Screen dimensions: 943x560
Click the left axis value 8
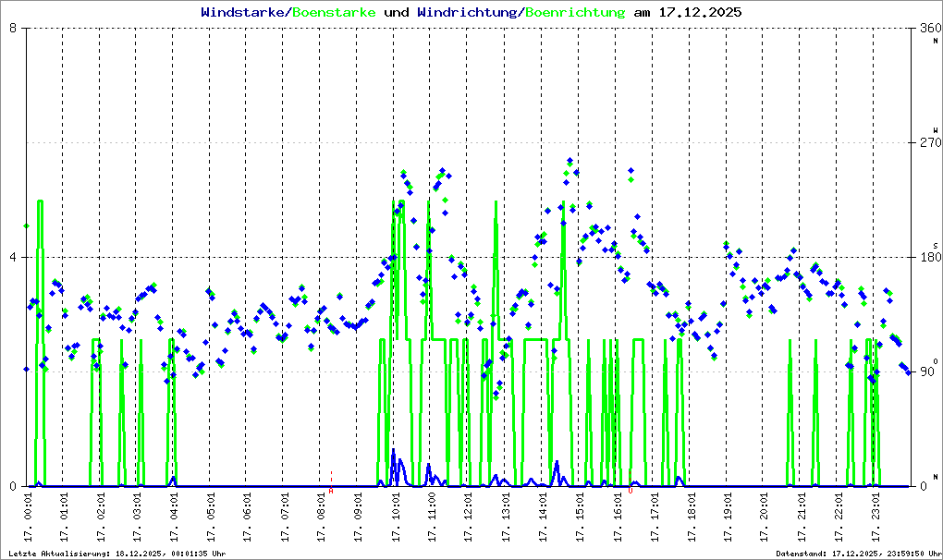(13, 29)
